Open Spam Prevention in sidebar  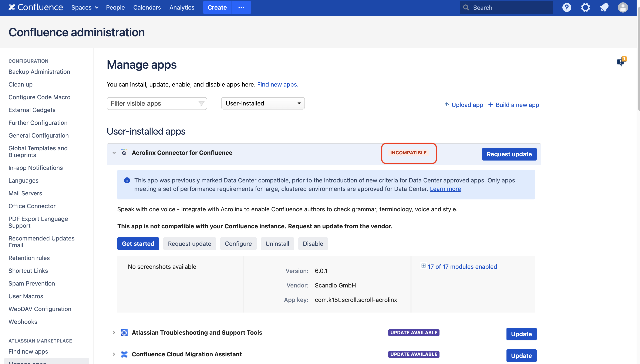point(32,283)
